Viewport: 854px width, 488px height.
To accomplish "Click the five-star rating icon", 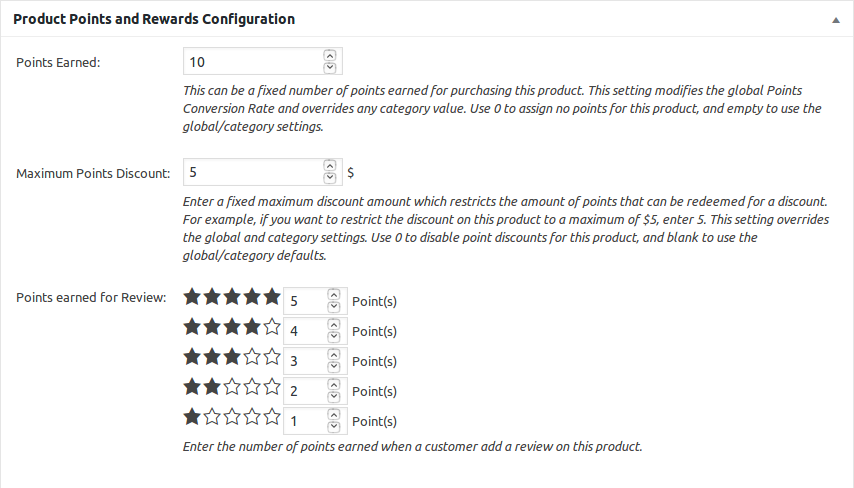I will coord(232,297).
